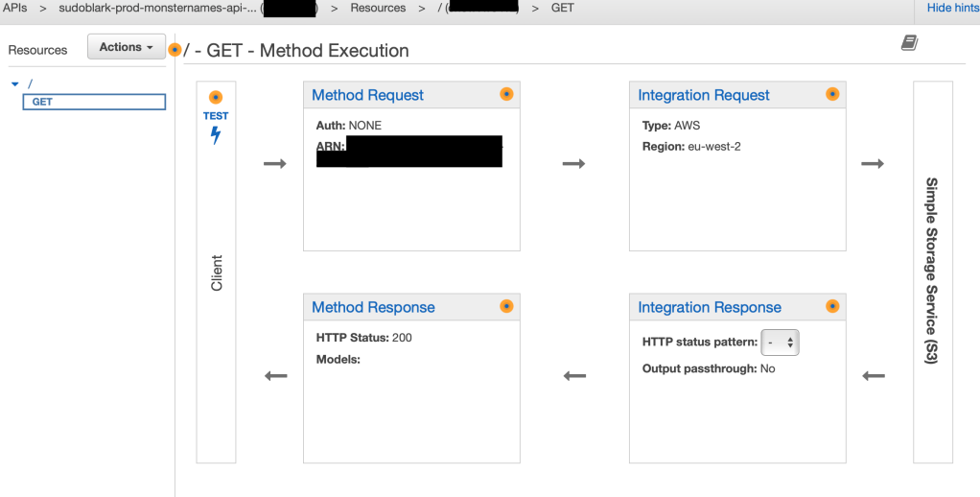Go to APIs in the breadcrumb
The height and width of the screenshot is (497, 980).
coord(15,8)
